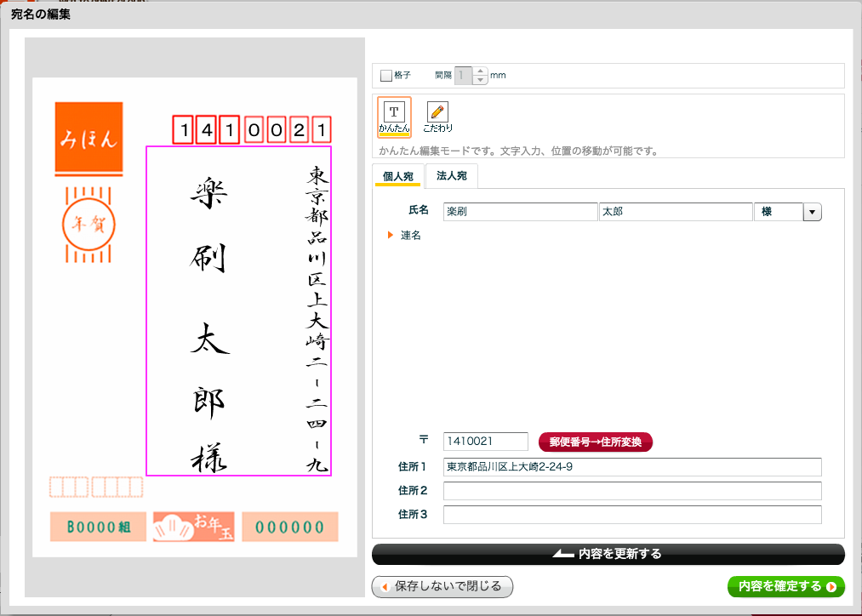Enable the 格子 grid checkbox

click(386, 76)
